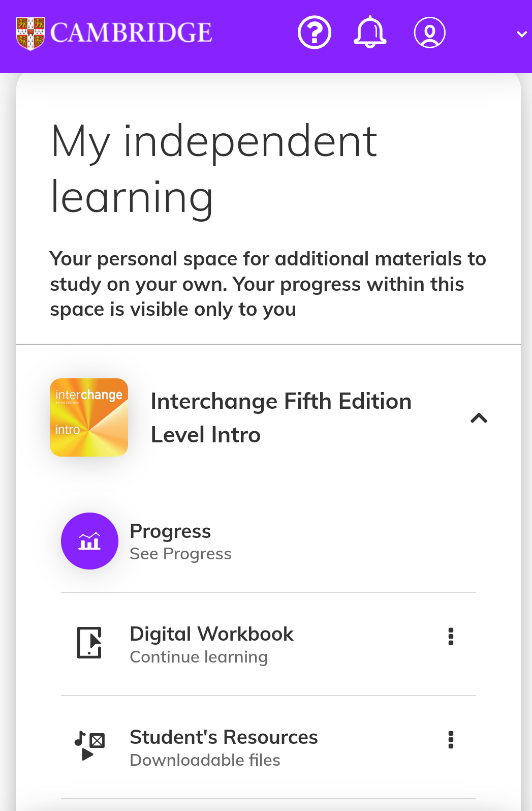Screen dimensions: 532x811
Task: Click the Digital Workbook title
Action: (x=212, y=634)
